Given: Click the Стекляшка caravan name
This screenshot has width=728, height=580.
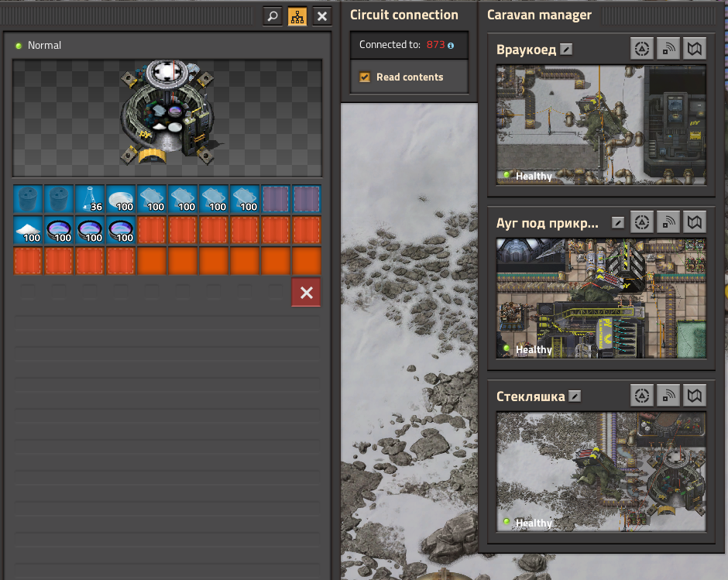Looking at the screenshot, I should tap(531, 396).
